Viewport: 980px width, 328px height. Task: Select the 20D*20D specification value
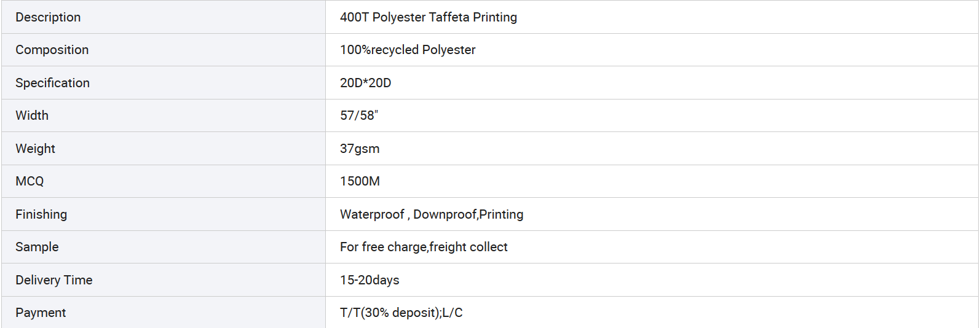(366, 83)
